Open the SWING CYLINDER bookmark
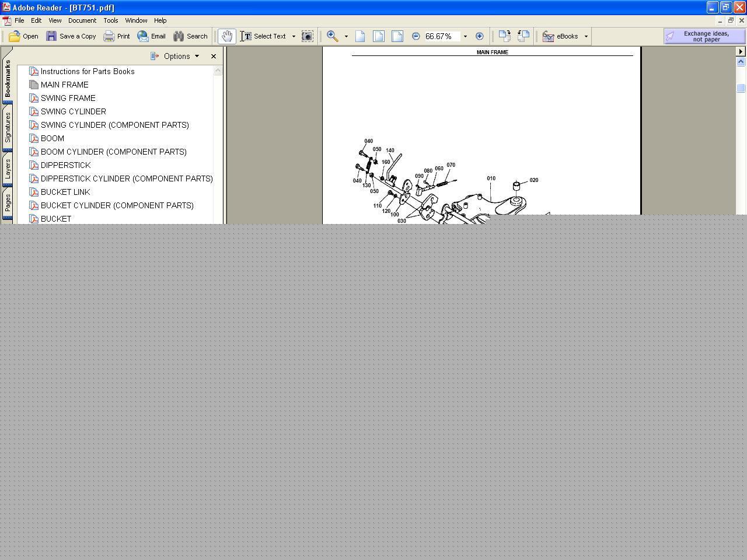 [73, 111]
